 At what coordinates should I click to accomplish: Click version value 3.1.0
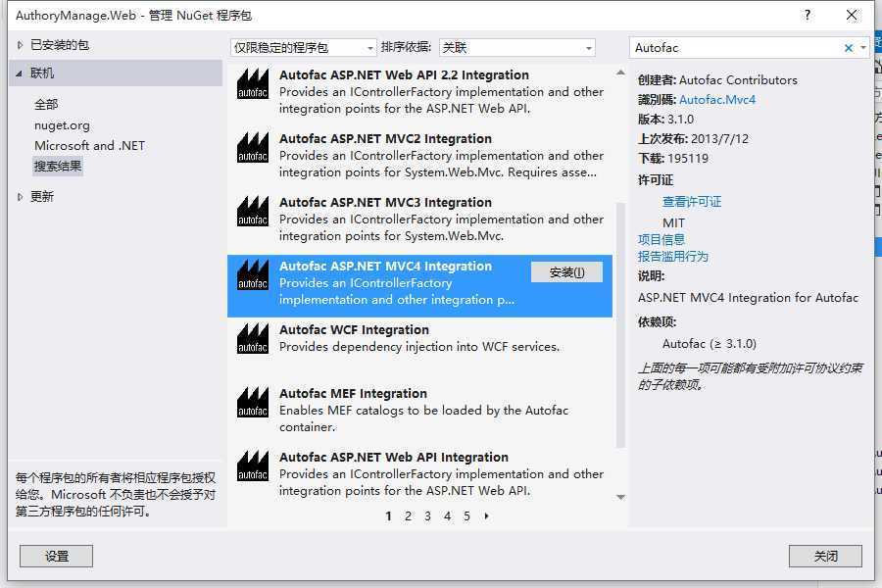pos(681,120)
